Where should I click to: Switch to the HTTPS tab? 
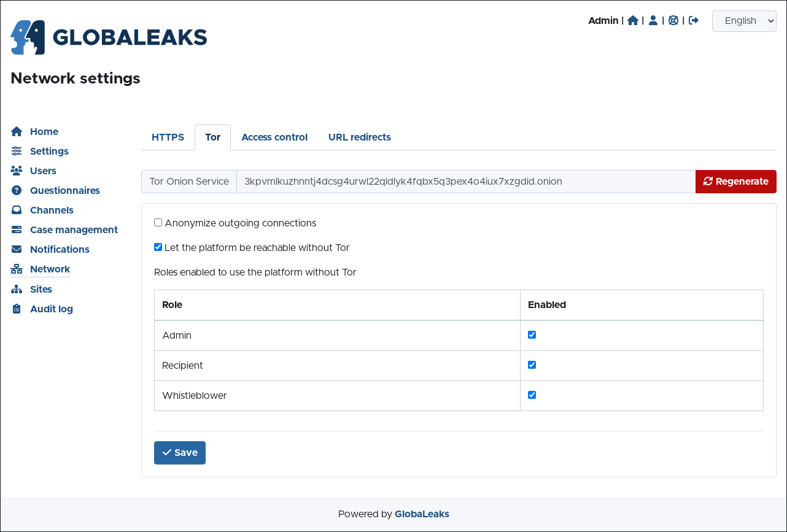point(168,137)
